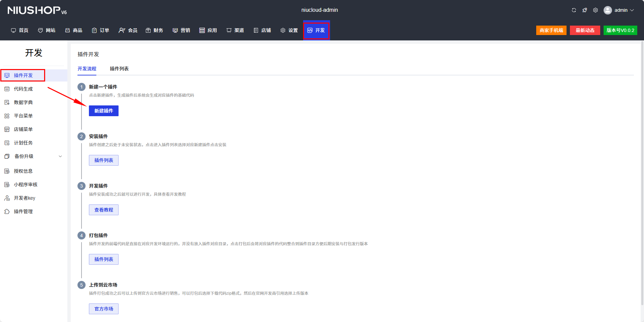Open 数据字典 in the sidebar

(x=23, y=102)
